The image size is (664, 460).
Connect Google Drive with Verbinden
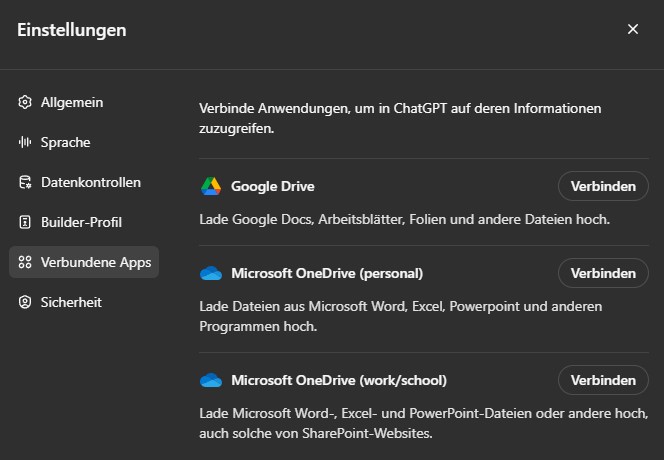[603, 186]
